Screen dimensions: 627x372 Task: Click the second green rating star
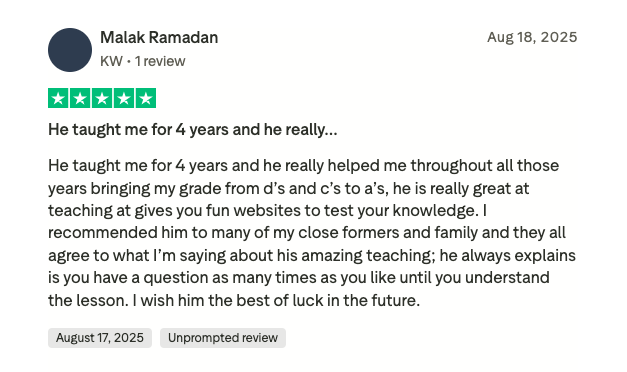click(80, 98)
